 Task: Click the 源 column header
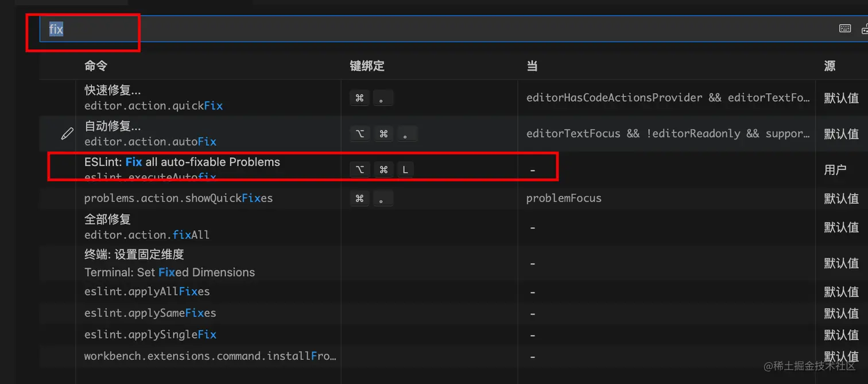click(x=830, y=66)
